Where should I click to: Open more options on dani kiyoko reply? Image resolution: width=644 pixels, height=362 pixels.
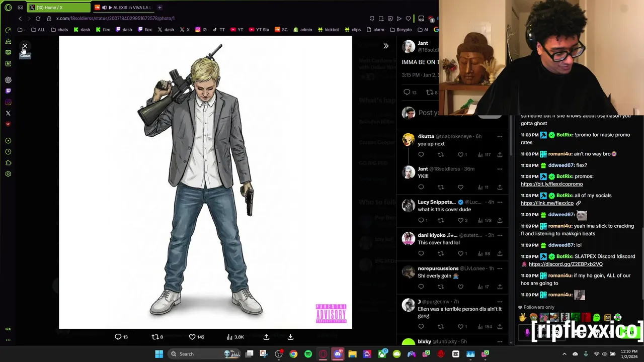(500, 235)
